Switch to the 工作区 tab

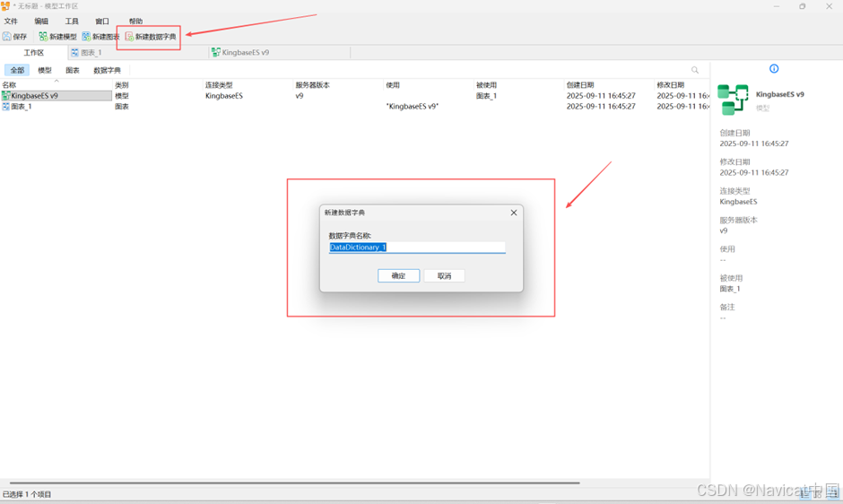(x=34, y=53)
